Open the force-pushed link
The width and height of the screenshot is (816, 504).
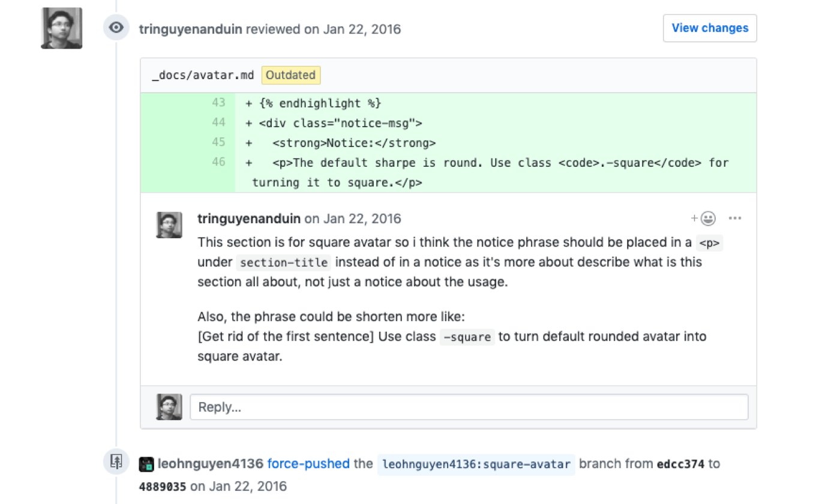308,464
